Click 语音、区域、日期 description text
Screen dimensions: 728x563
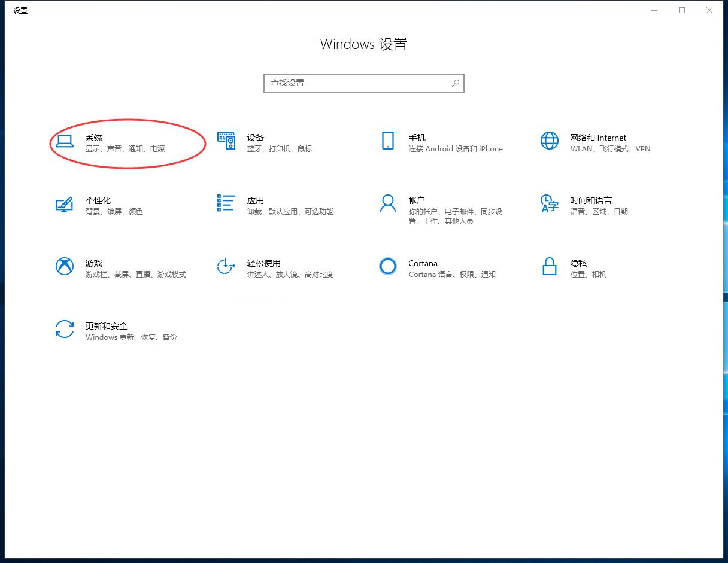click(599, 212)
